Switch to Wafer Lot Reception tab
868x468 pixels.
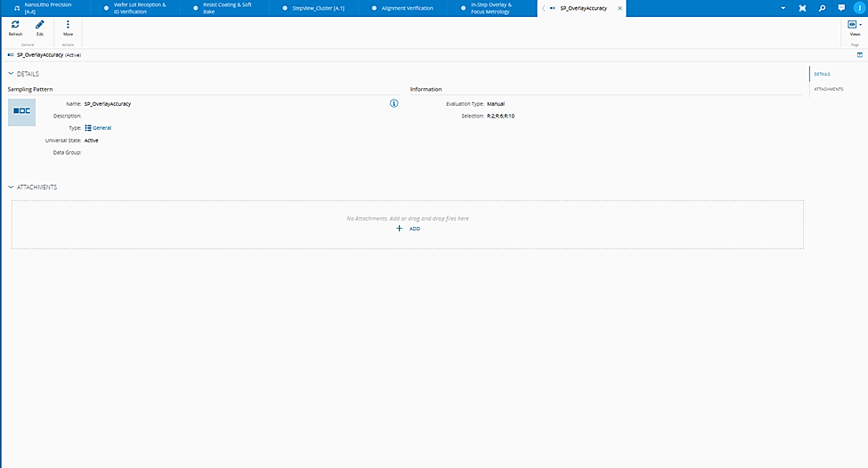pos(134,8)
